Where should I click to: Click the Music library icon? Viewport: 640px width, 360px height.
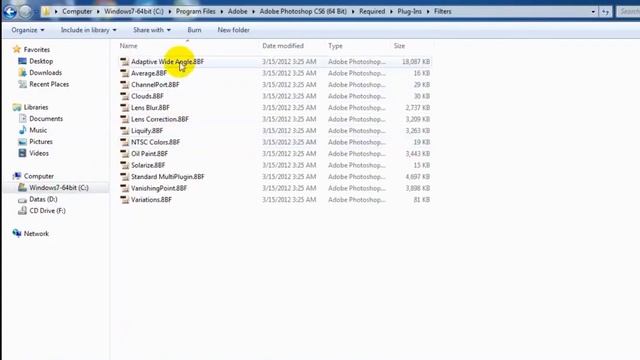(x=22, y=130)
